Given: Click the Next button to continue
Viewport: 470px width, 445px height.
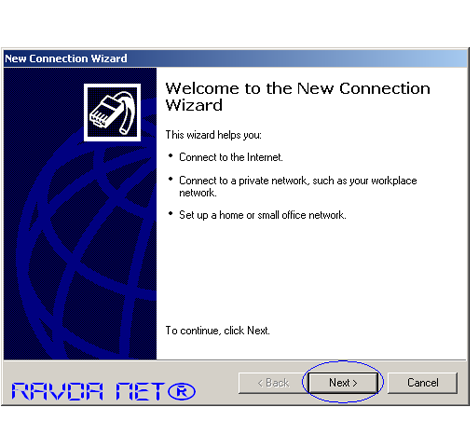Looking at the screenshot, I should pyautogui.click(x=343, y=383).
